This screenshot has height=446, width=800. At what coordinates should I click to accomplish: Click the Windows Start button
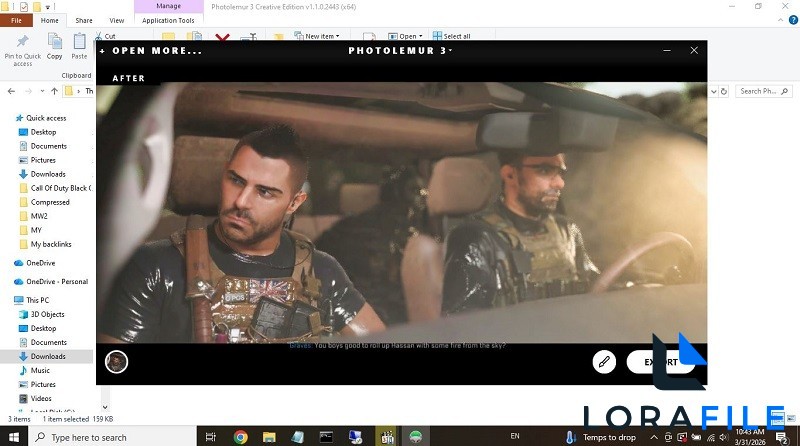[14, 437]
